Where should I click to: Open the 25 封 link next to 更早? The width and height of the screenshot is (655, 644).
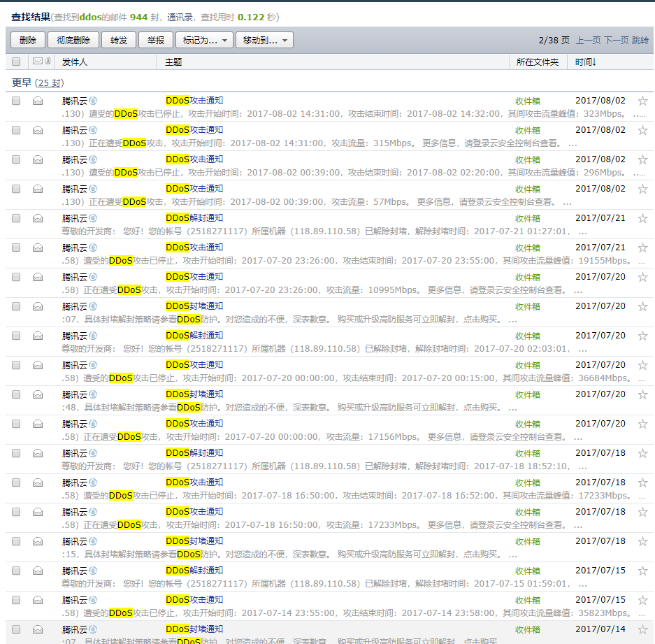point(49,83)
